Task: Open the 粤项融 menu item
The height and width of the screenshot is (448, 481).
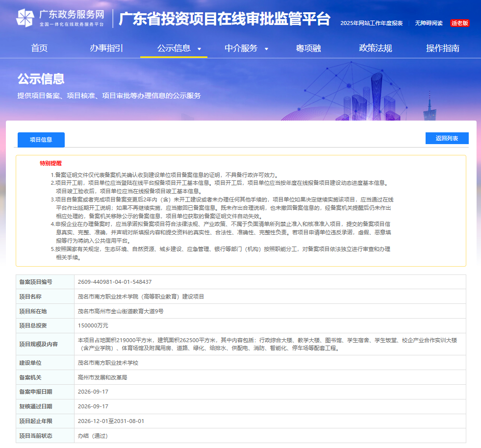Action: tap(308, 48)
